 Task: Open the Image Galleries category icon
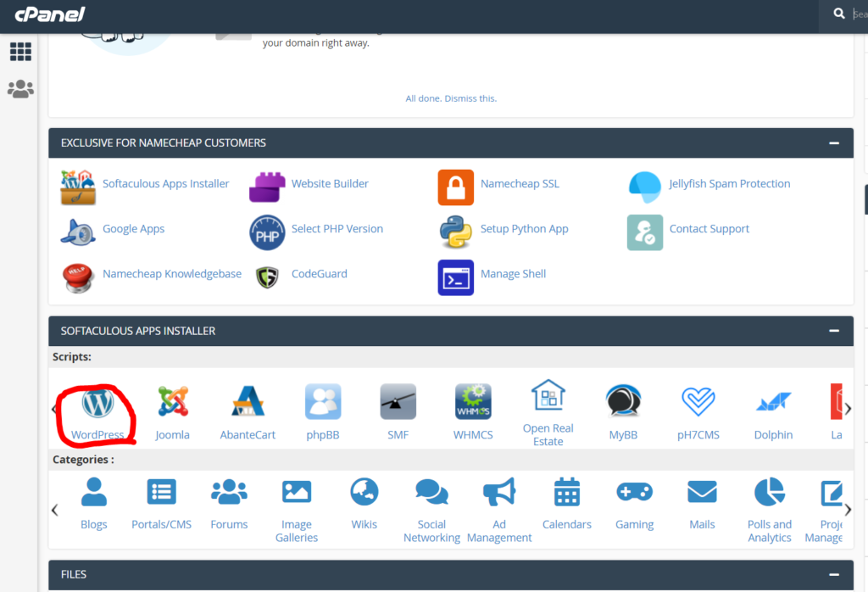297,492
